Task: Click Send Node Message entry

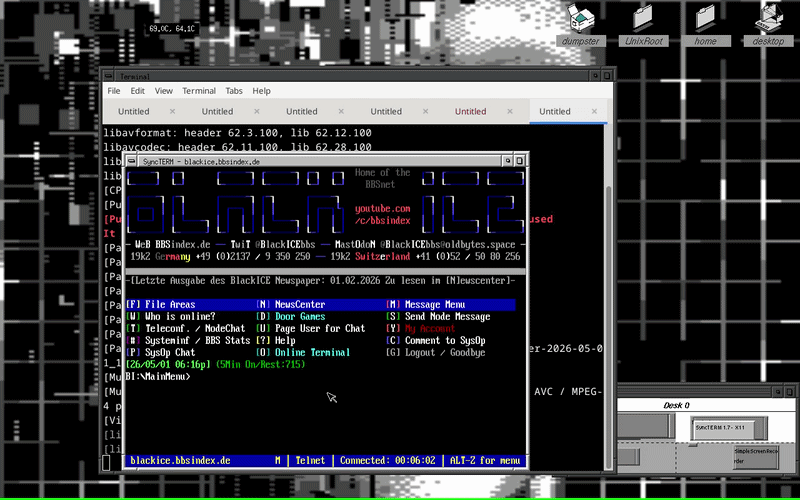Action: (x=438, y=317)
